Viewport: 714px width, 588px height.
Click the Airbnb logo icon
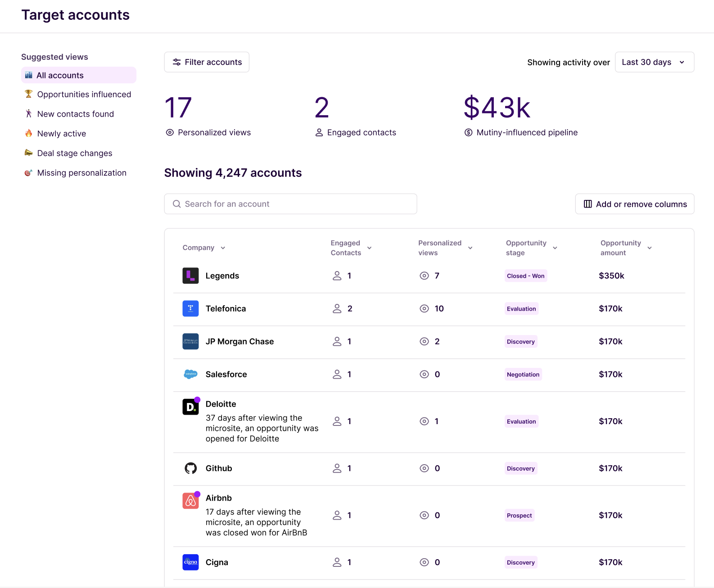tap(190, 501)
